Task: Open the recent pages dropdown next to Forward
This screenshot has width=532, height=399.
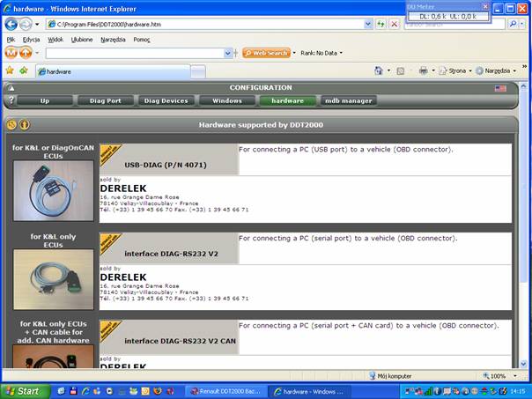Action: pos(37,25)
